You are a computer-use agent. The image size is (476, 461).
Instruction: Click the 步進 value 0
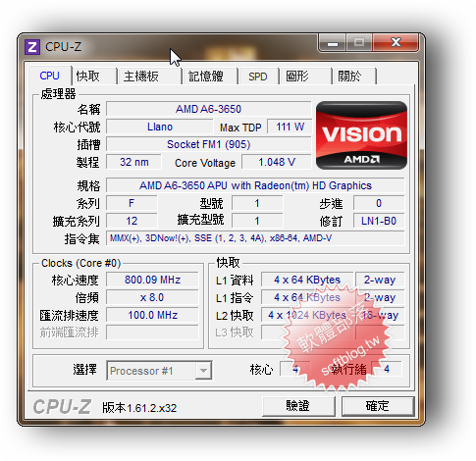click(379, 203)
